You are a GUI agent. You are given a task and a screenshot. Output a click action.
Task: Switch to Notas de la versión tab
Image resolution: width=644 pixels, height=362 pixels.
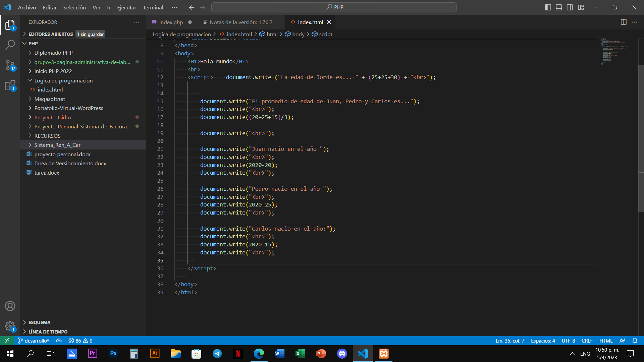point(241,22)
